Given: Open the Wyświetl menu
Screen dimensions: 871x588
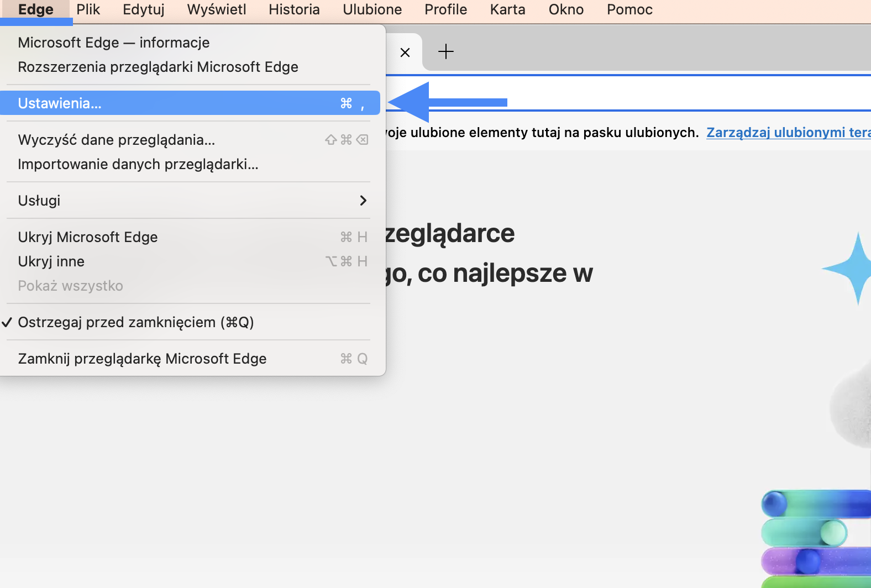Looking at the screenshot, I should (217, 10).
